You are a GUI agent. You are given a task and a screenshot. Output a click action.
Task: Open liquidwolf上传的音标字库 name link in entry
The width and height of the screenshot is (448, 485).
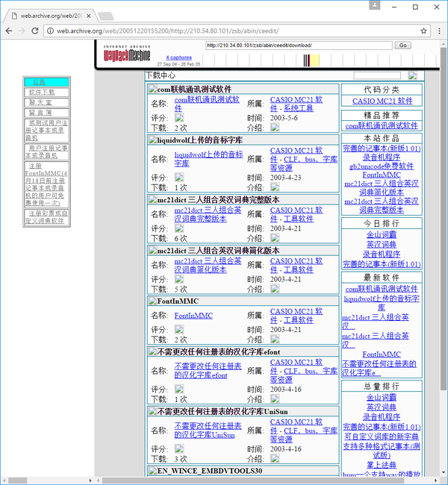pyautogui.click(x=208, y=159)
